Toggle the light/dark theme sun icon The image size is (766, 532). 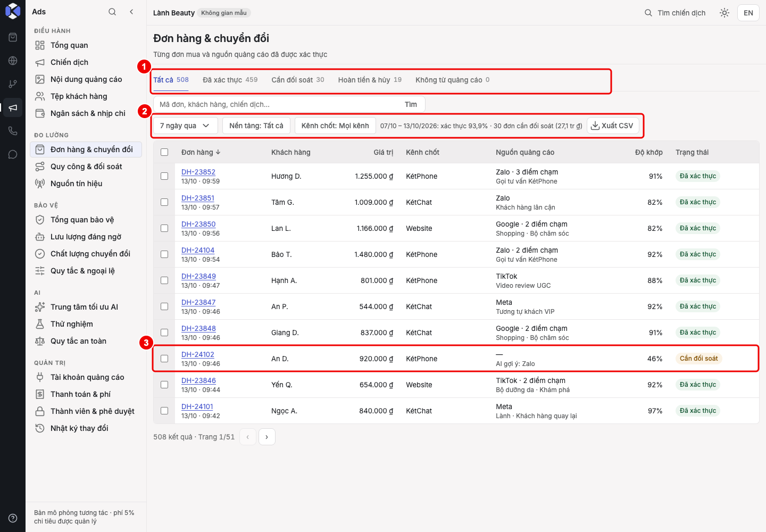pyautogui.click(x=725, y=13)
